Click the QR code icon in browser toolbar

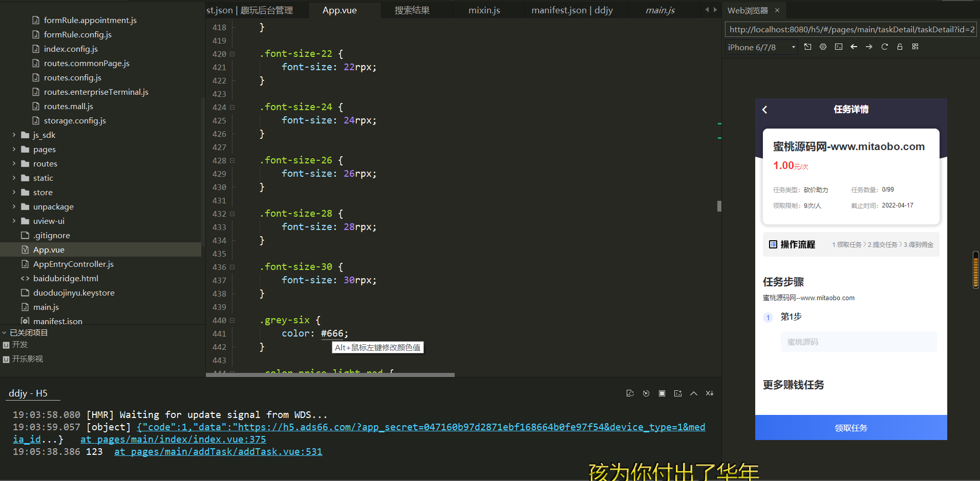click(915, 47)
